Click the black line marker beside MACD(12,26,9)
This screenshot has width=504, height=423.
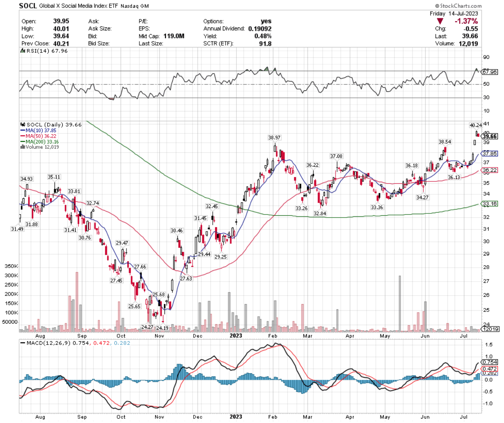pyautogui.click(x=23, y=343)
